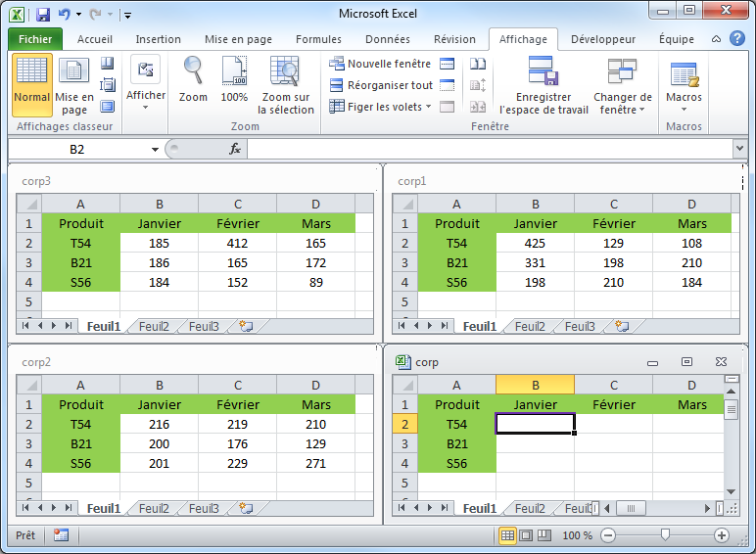Click the insert function fx icon
The width and height of the screenshot is (756, 554).
pos(235,149)
